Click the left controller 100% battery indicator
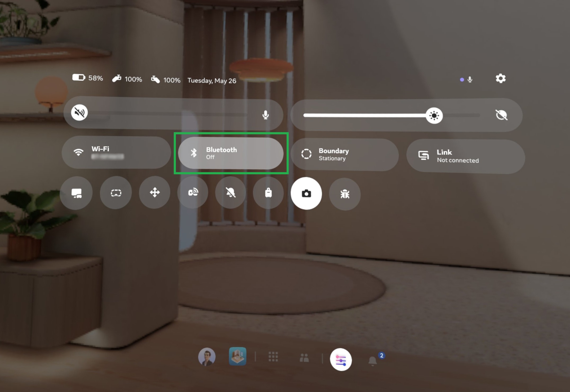The height and width of the screenshot is (392, 570). (127, 79)
